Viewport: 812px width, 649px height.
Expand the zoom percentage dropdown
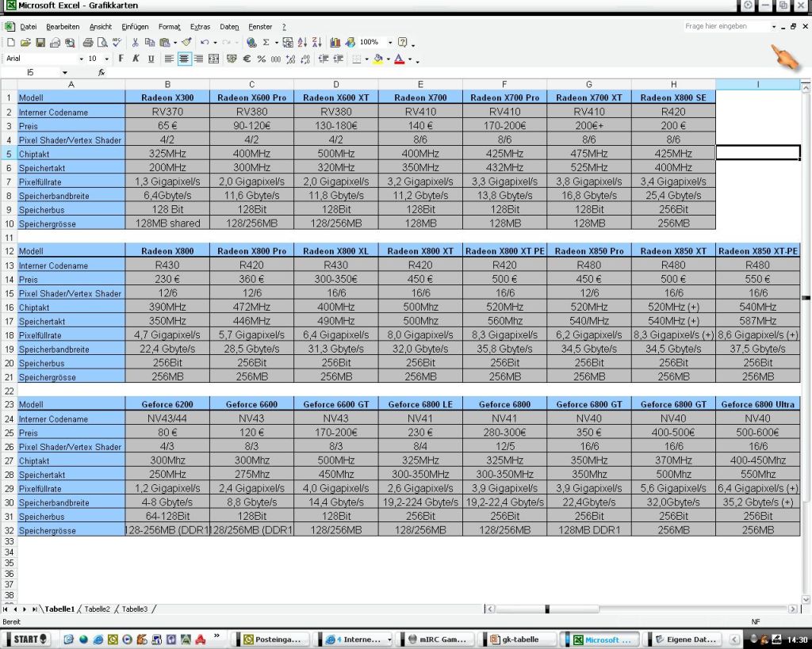point(390,43)
